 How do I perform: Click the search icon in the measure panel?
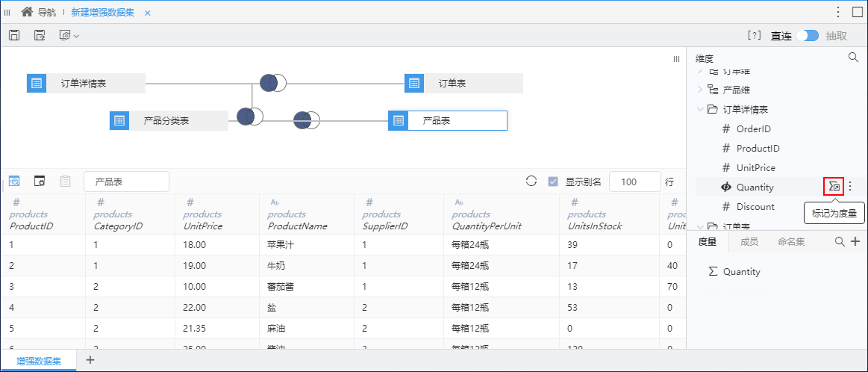[839, 241]
